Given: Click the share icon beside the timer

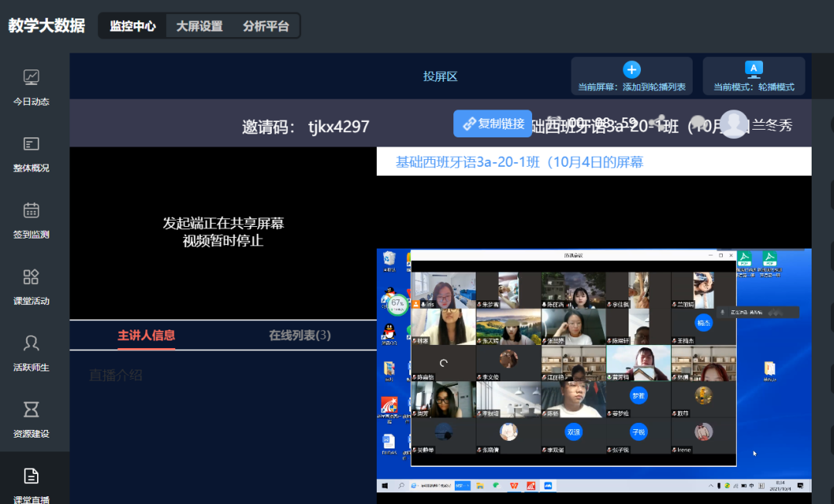Looking at the screenshot, I should point(659,123).
